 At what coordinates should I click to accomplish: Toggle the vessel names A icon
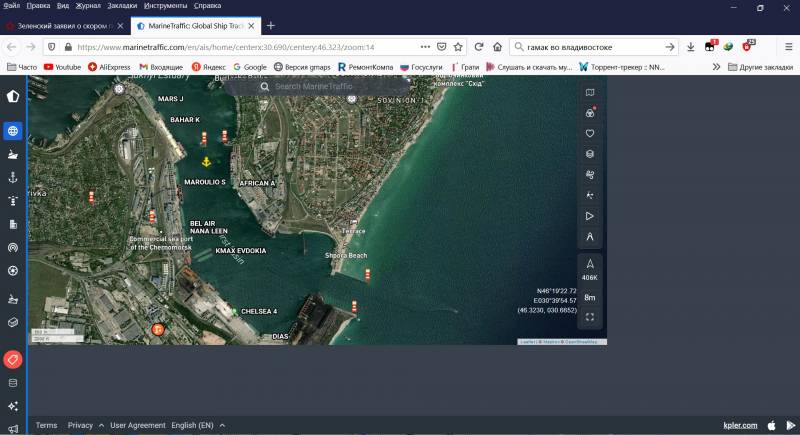(590, 237)
